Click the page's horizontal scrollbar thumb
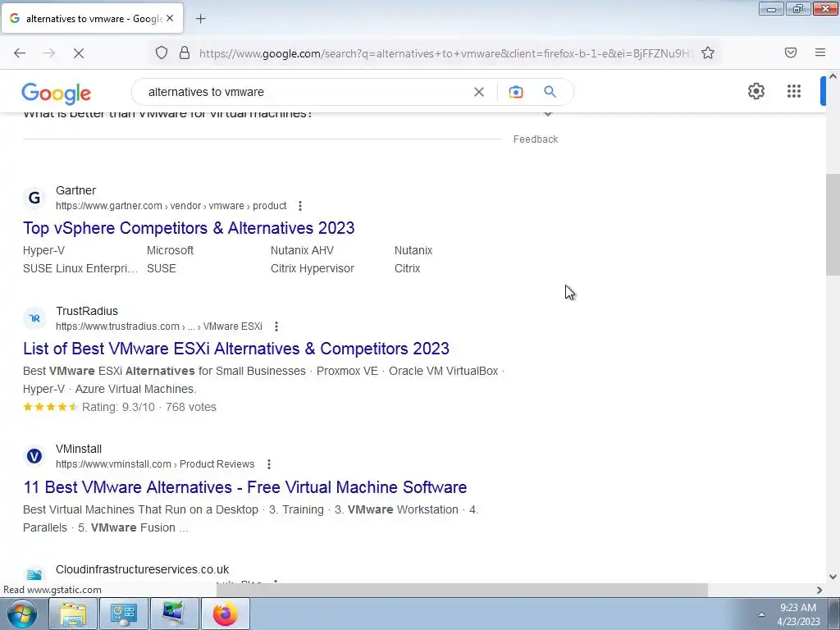840x630 pixels. pos(462,590)
